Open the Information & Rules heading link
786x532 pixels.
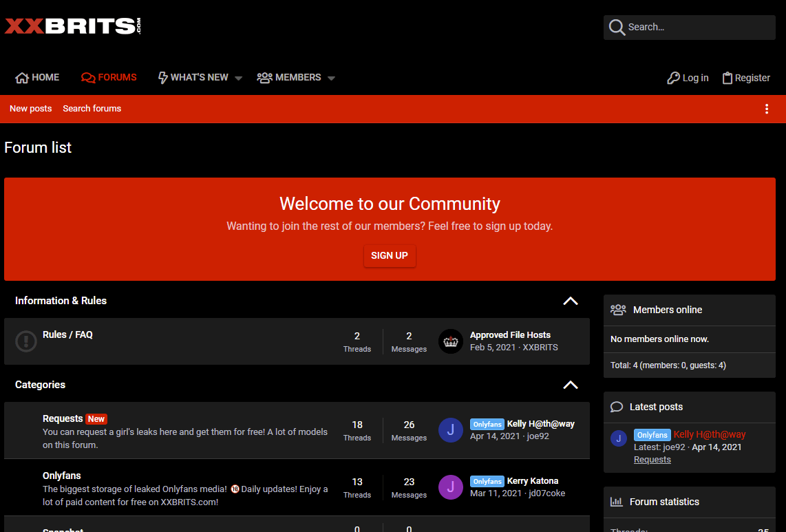click(61, 301)
